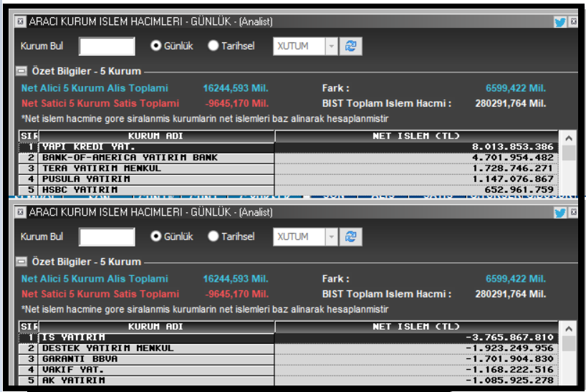Image resolution: width=586 pixels, height=392 pixels.
Task: Click the -1.168.222.516 net value
Action: click(509, 370)
